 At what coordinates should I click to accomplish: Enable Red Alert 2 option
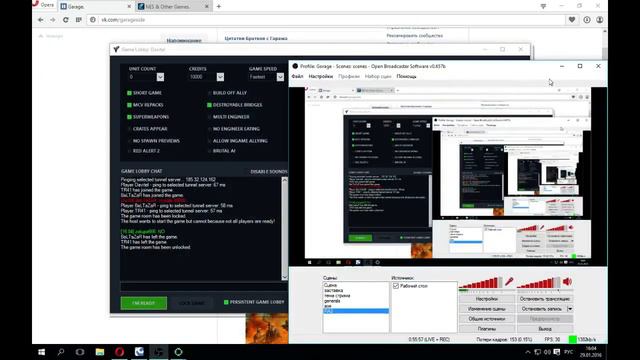[x=129, y=151]
